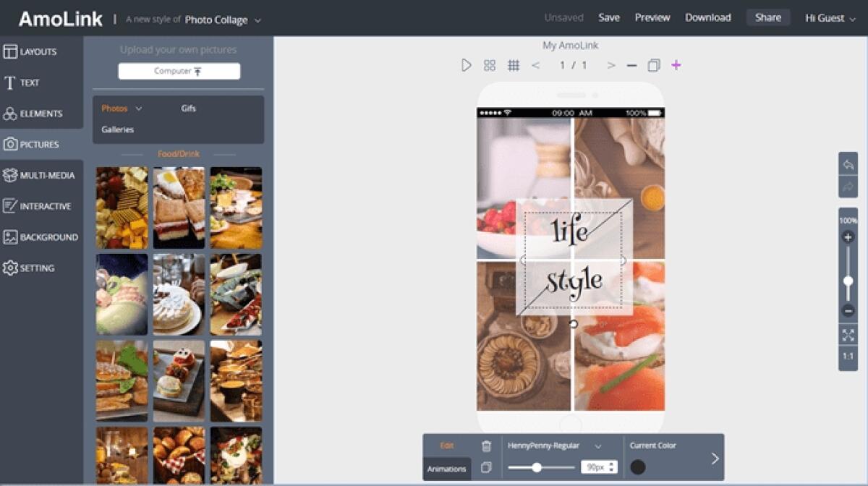Open the page thumbnails grid view
Viewport: 868px width, 486px height.
(490, 65)
